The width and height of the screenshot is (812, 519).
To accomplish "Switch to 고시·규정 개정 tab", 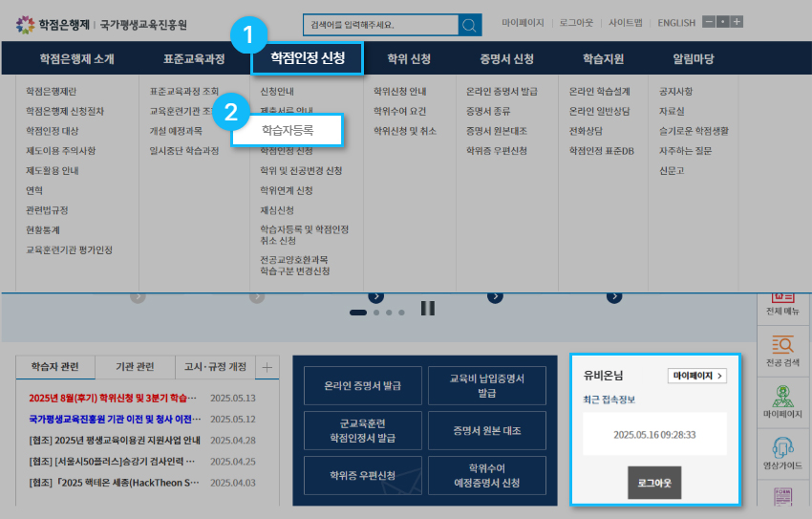I will click(216, 367).
